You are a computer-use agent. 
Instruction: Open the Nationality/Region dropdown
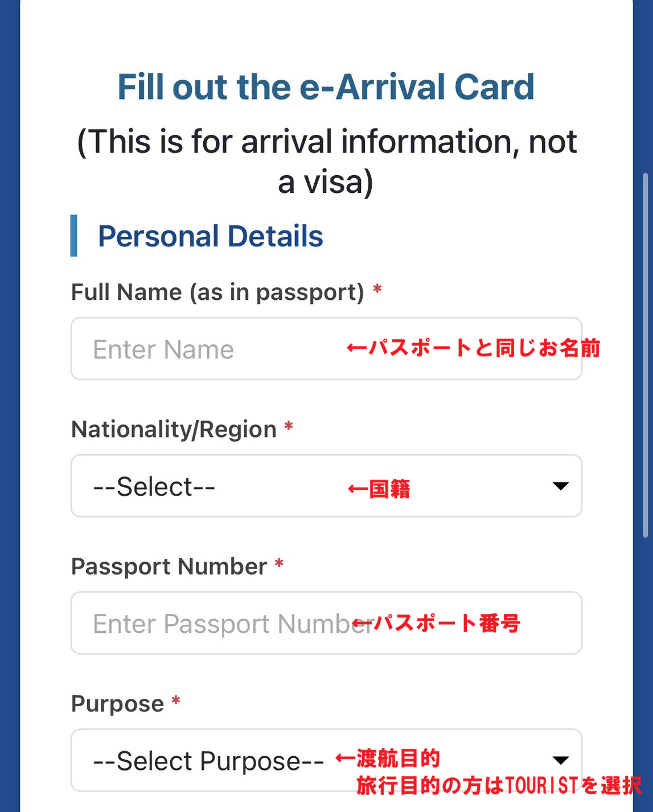pyautogui.click(x=228, y=486)
